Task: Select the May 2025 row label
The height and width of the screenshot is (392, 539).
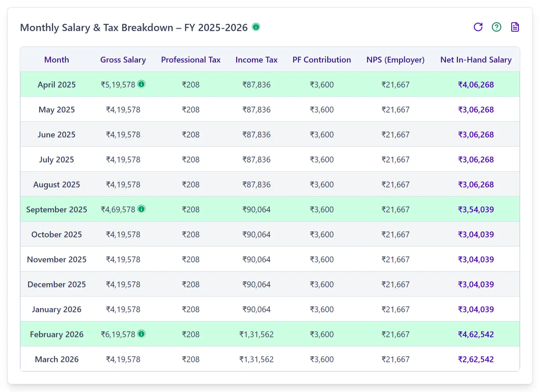Action: [56, 110]
